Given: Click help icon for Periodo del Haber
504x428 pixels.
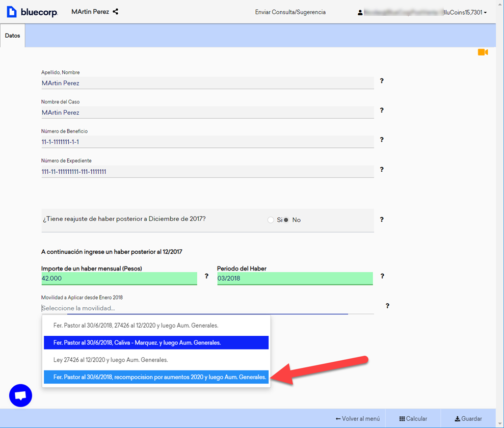Looking at the screenshot, I should (382, 276).
